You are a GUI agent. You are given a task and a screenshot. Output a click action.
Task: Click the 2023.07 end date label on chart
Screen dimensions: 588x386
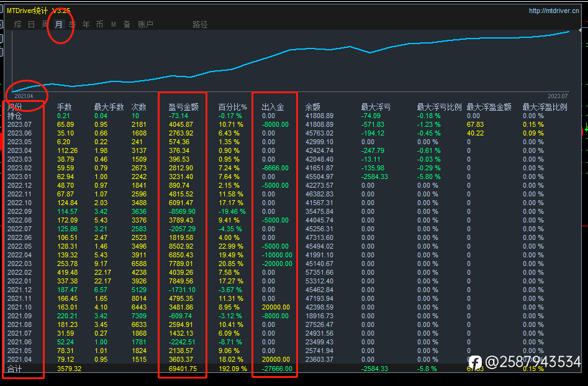tap(558, 96)
